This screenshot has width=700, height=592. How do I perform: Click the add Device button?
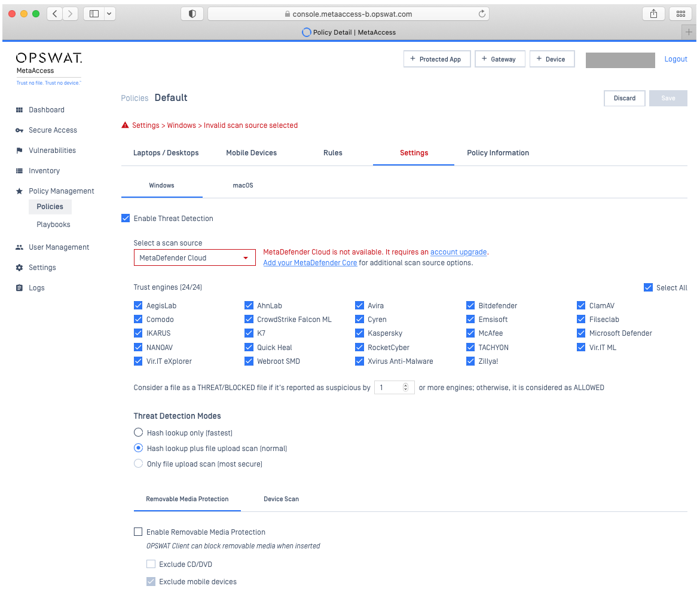coord(552,59)
